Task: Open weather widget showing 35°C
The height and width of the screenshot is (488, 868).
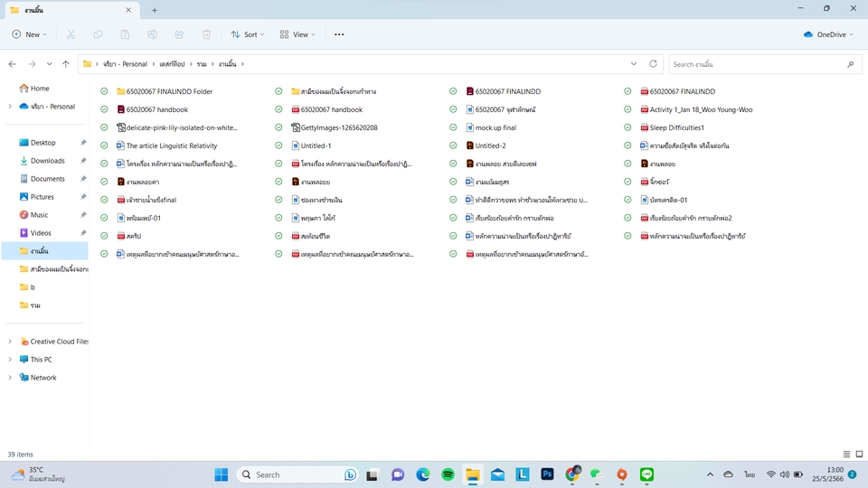Action: (x=38, y=474)
